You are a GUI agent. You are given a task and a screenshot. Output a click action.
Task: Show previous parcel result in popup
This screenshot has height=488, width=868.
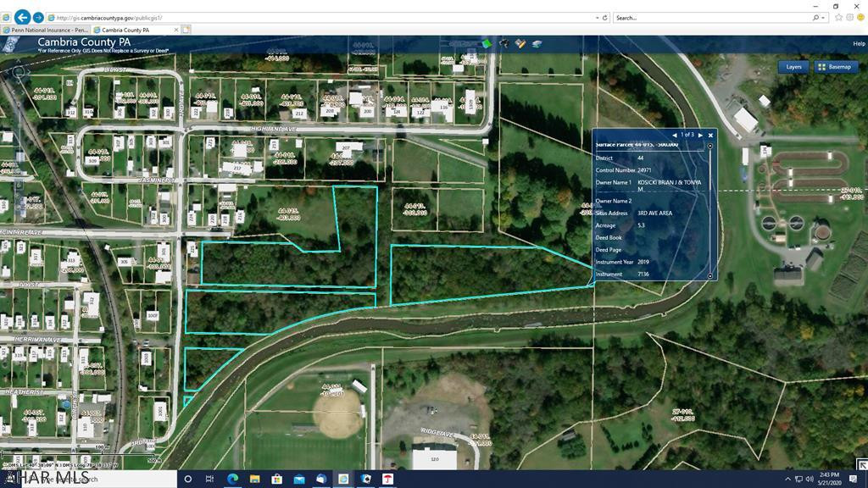point(675,135)
